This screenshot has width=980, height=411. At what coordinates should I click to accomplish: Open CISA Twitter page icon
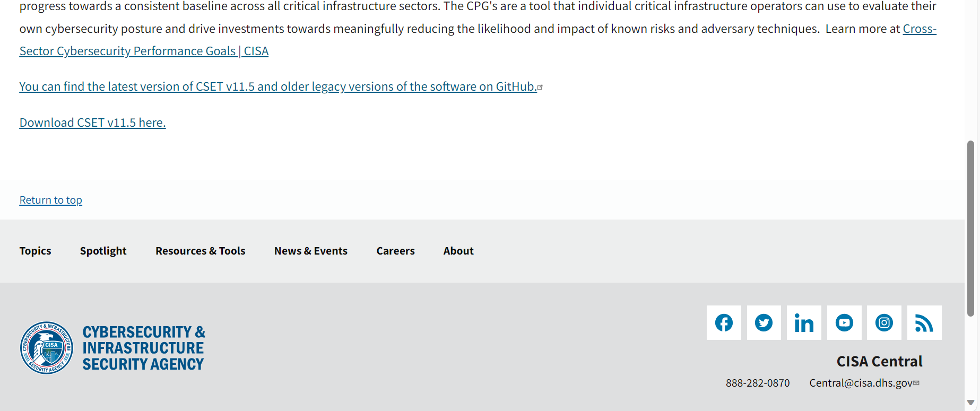764,322
